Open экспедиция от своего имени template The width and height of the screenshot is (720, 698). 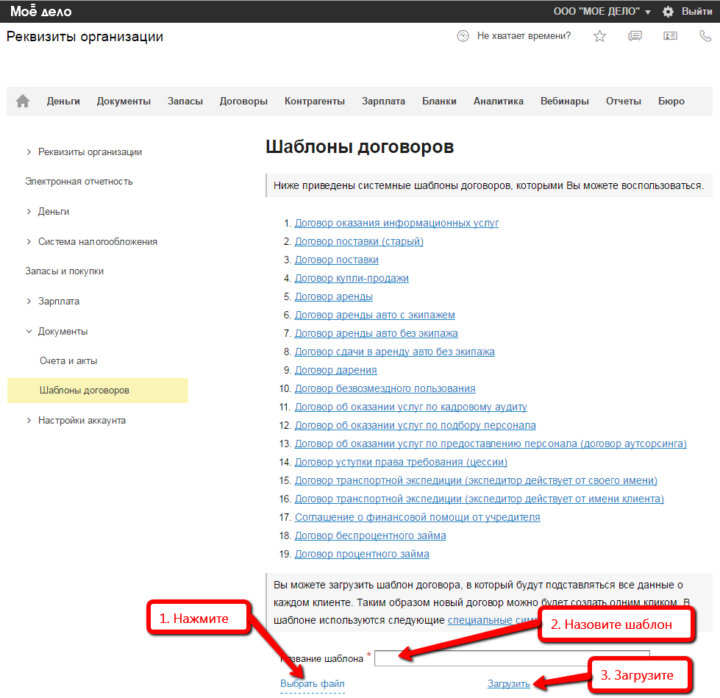pos(476,480)
